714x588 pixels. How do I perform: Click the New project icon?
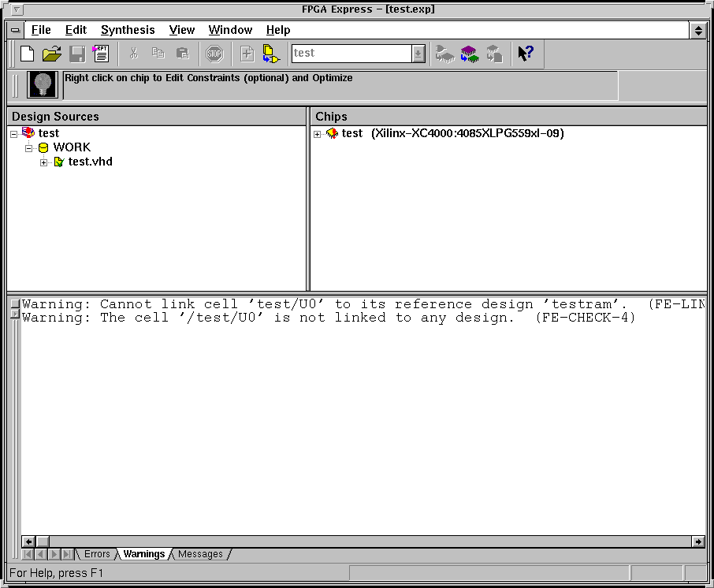pyautogui.click(x=28, y=54)
